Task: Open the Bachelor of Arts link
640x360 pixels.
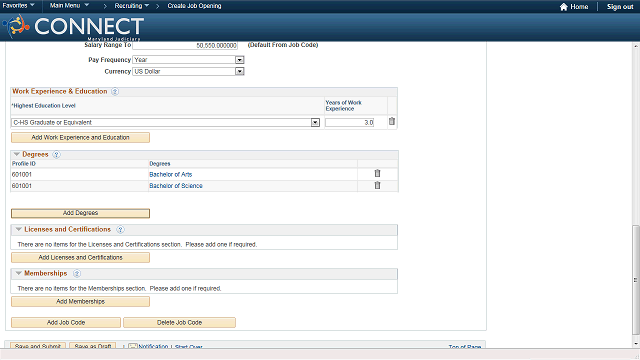Action: coord(171,174)
